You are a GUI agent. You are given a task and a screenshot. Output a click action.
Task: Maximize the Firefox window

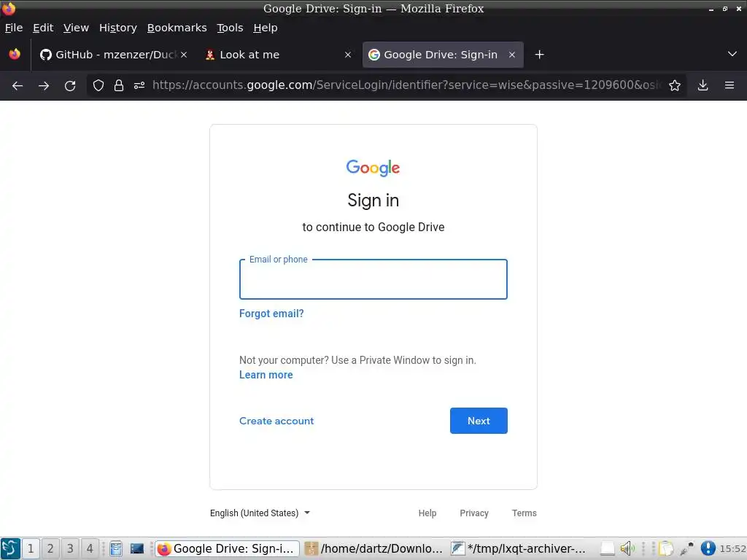[724, 9]
